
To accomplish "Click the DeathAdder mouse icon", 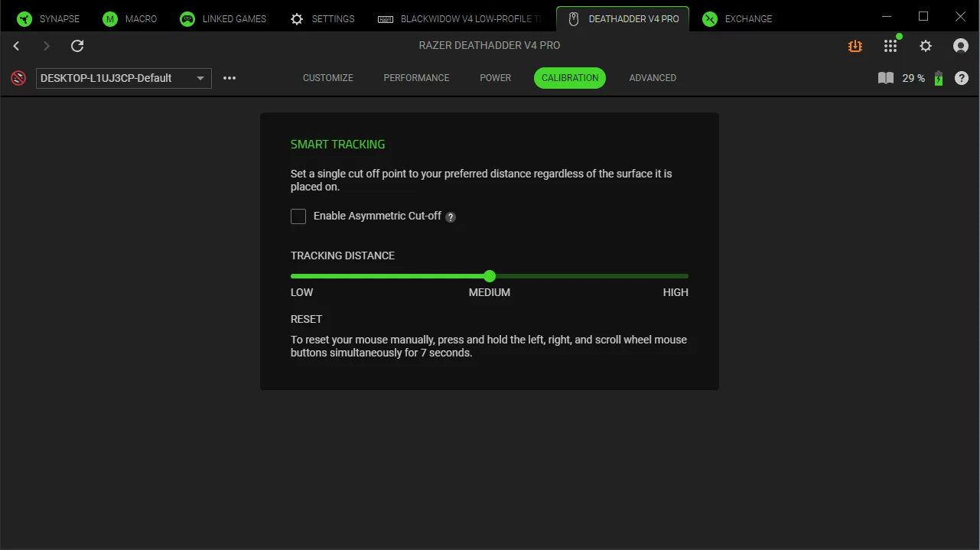I will pos(573,19).
